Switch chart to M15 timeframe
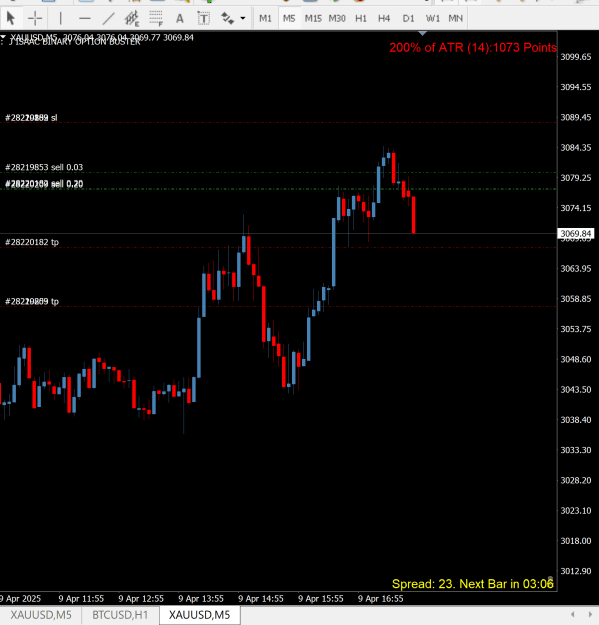599x625 pixels. point(313,18)
